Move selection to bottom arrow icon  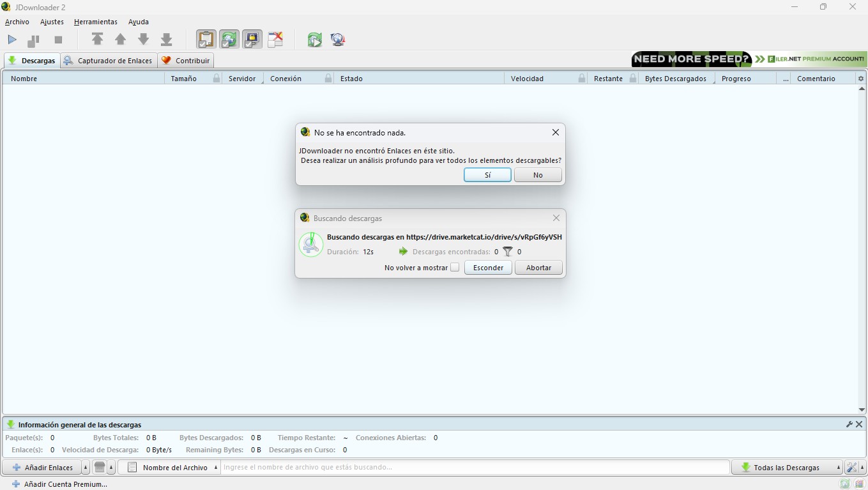(167, 40)
